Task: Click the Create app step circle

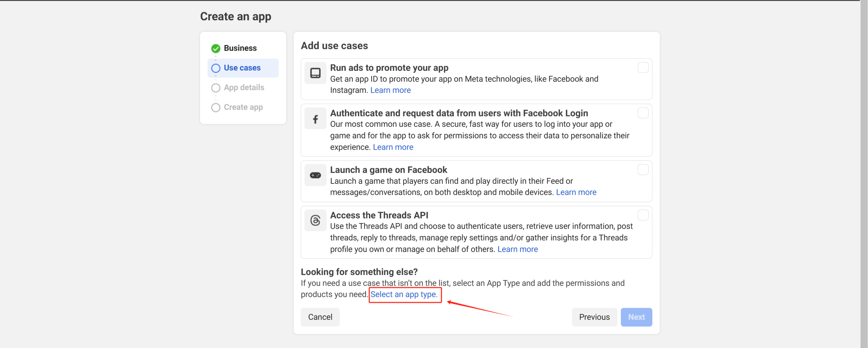Action: tap(216, 108)
